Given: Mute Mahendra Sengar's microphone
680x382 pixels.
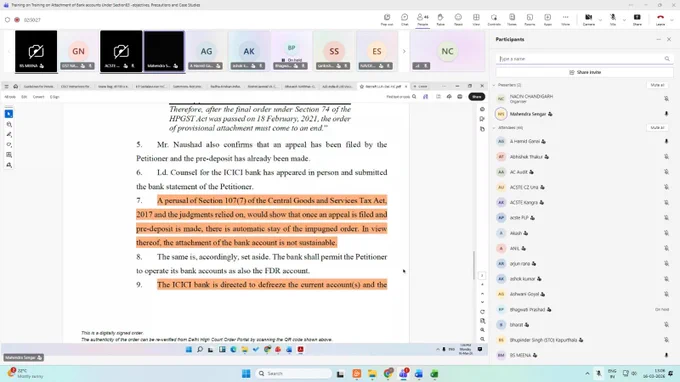Looking at the screenshot, I should pyautogui.click(x=666, y=114).
